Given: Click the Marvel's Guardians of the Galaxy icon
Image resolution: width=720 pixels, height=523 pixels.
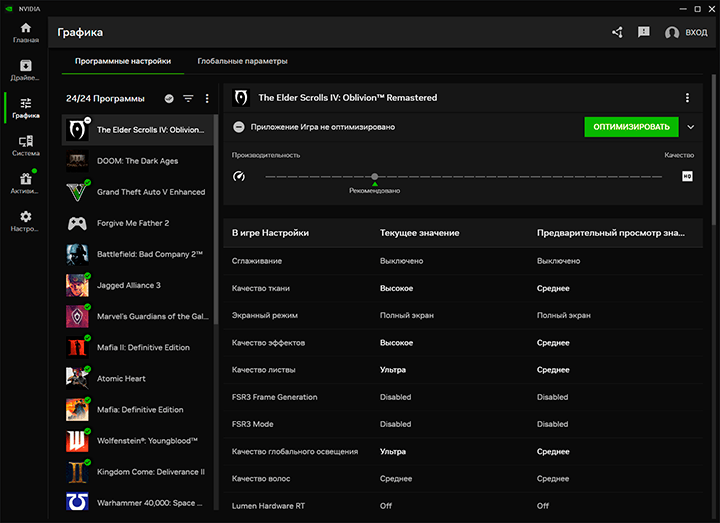Looking at the screenshot, I should click(x=77, y=316).
